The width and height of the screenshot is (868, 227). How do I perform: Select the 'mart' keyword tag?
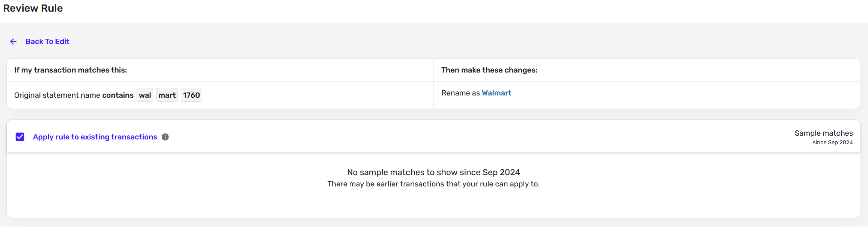(x=167, y=95)
